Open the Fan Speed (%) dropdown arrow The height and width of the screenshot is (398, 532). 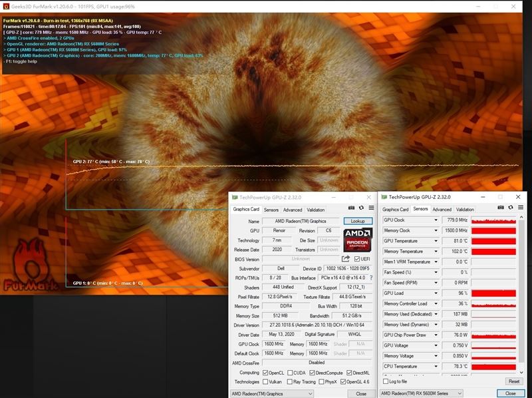436,272
